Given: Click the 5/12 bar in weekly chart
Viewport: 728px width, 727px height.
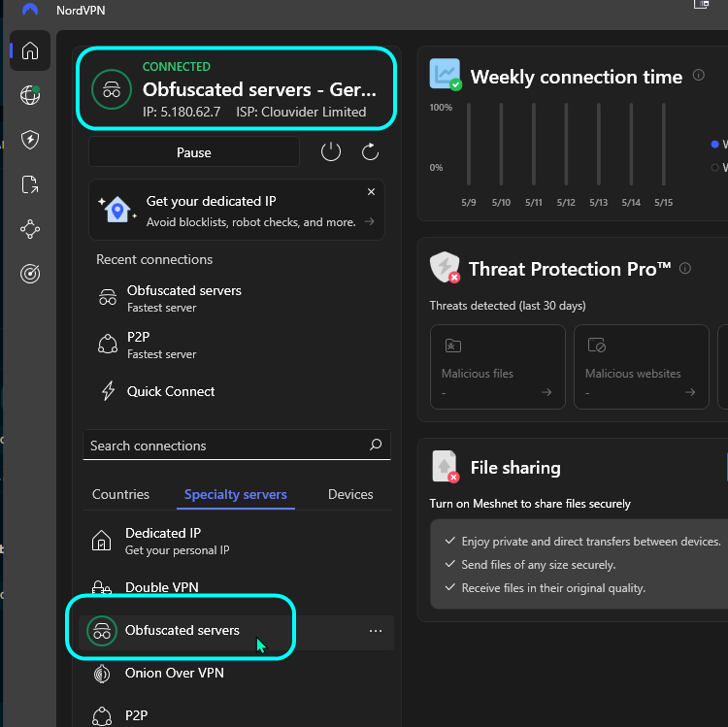Looking at the screenshot, I should point(566,144).
